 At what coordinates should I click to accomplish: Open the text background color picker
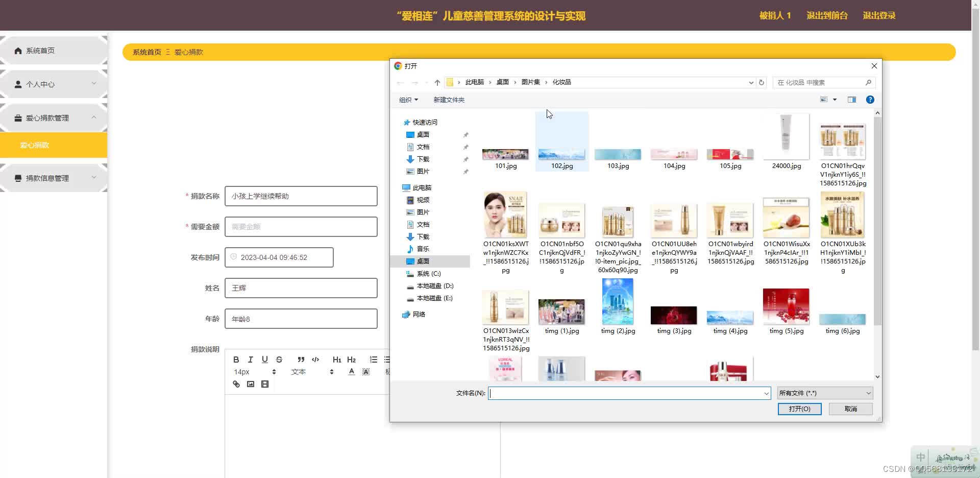pos(365,372)
